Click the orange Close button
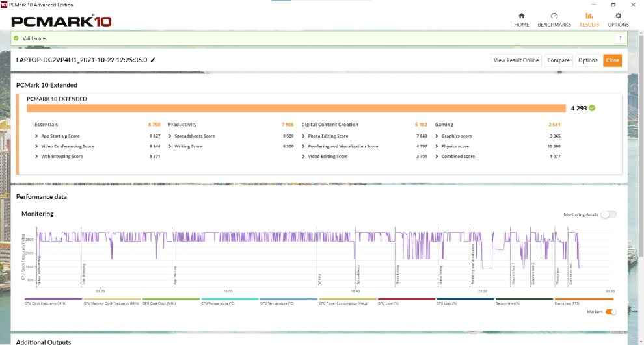The width and height of the screenshot is (644, 345). [x=612, y=60]
